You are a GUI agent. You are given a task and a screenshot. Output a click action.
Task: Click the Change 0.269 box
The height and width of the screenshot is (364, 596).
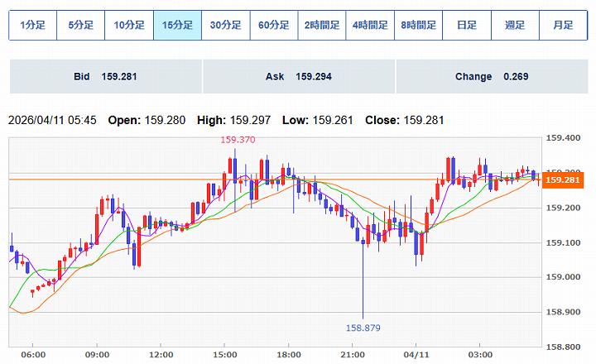pos(492,77)
